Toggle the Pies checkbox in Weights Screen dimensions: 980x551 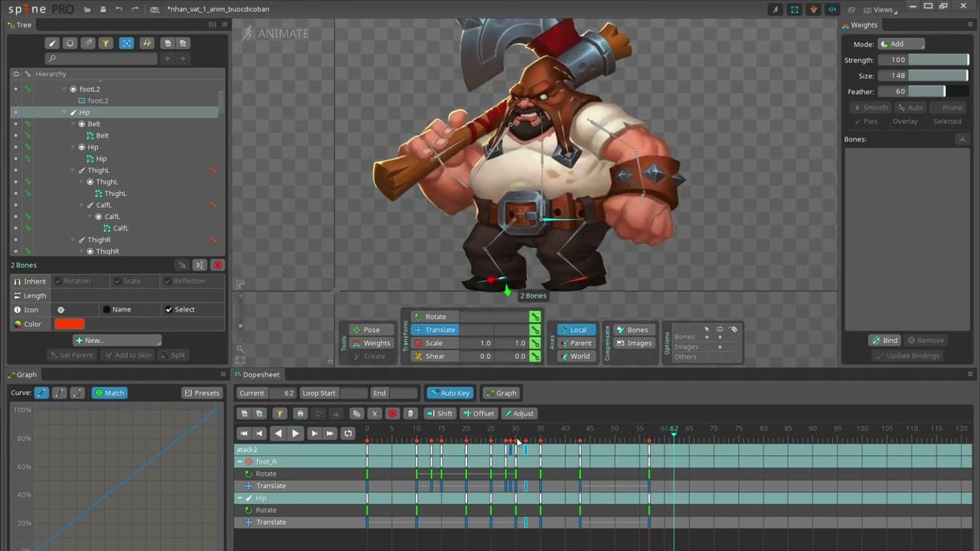click(866, 122)
